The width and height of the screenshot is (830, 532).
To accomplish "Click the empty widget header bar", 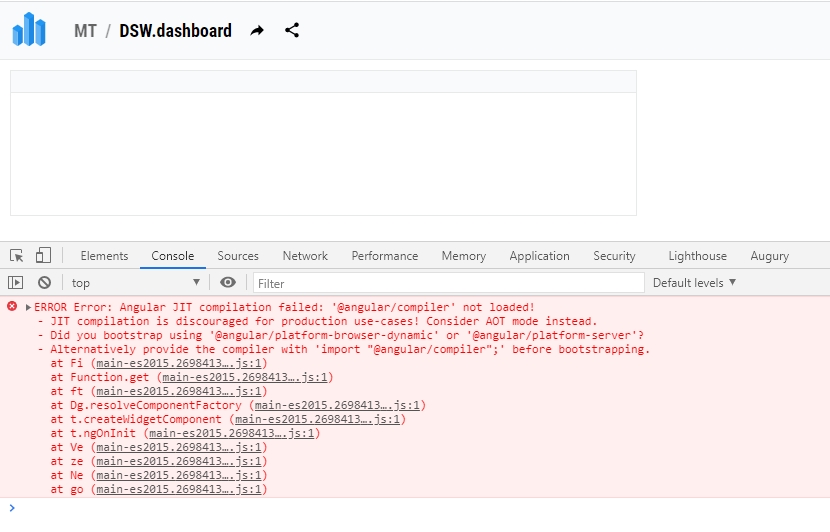I will 323,82.
